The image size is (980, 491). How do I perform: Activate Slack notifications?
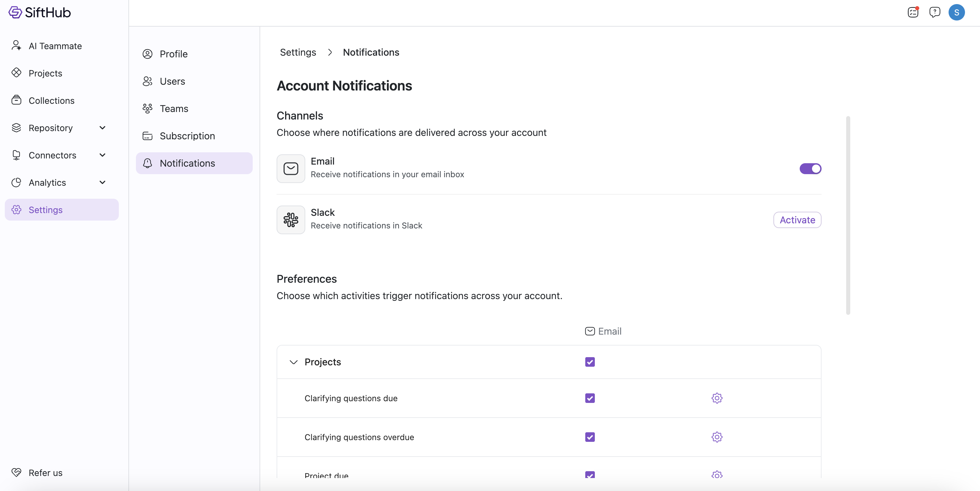tap(797, 220)
